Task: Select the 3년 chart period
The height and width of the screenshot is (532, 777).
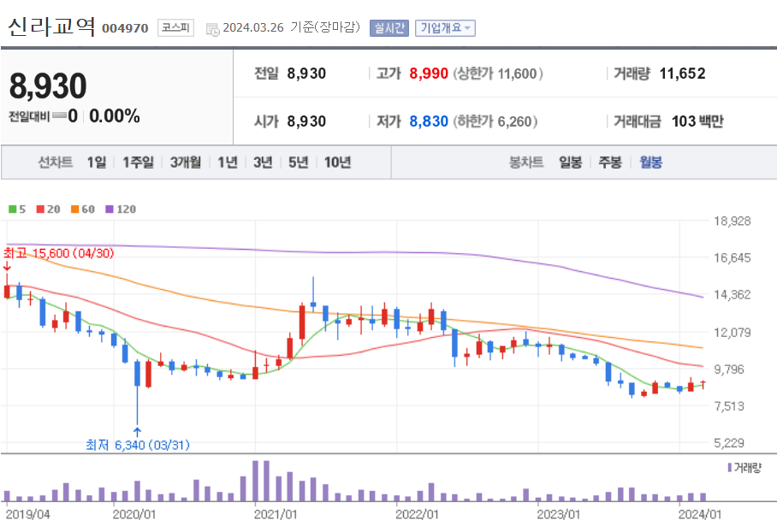Action: [263, 163]
